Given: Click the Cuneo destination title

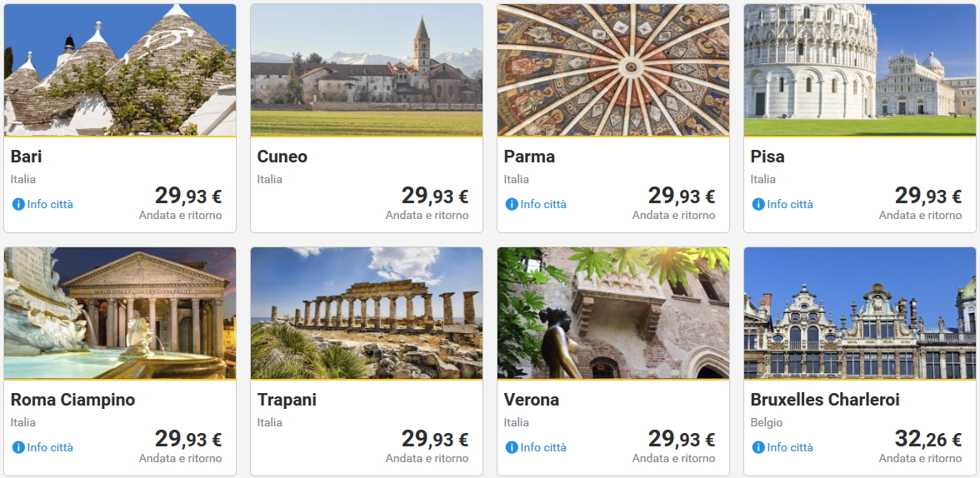Looking at the screenshot, I should pos(282,157).
